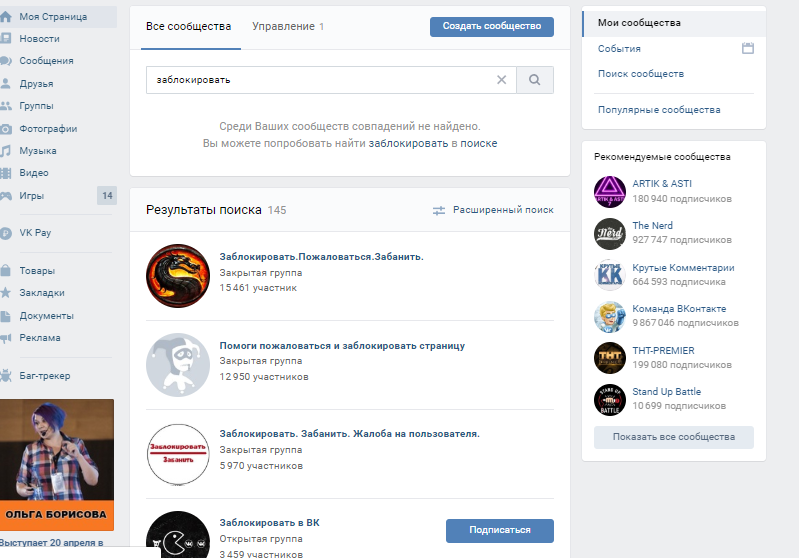Click the Pac-Man avatar of Заблокировать в ВК
This screenshot has width=799, height=558.
[x=178, y=535]
